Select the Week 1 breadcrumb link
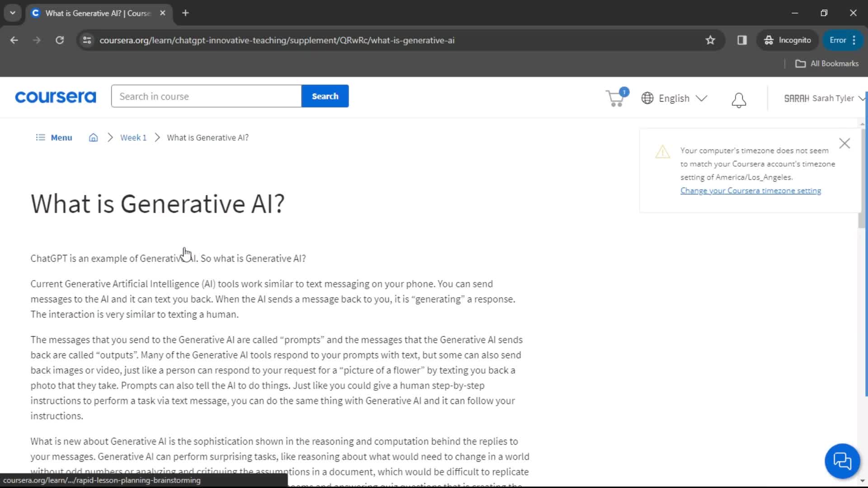Viewport: 868px width, 488px height. [x=133, y=137]
